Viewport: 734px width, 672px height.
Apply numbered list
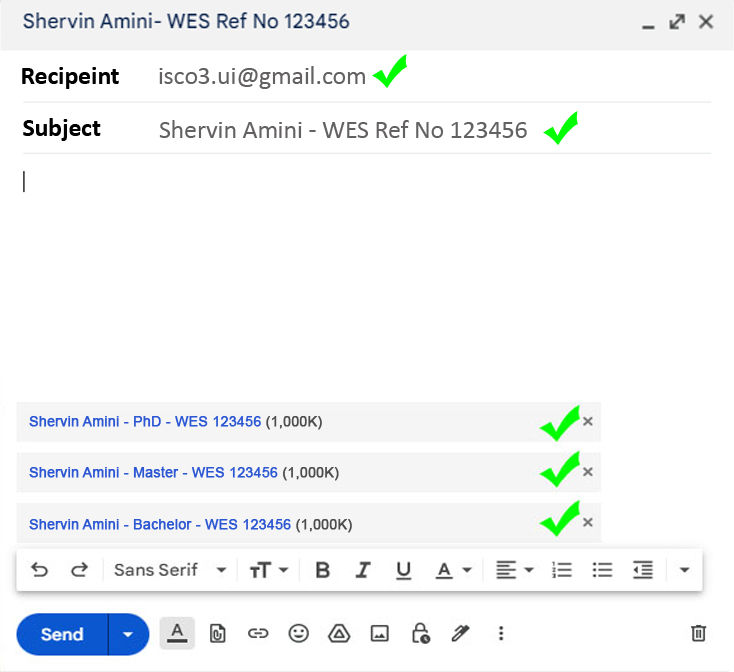(562, 570)
